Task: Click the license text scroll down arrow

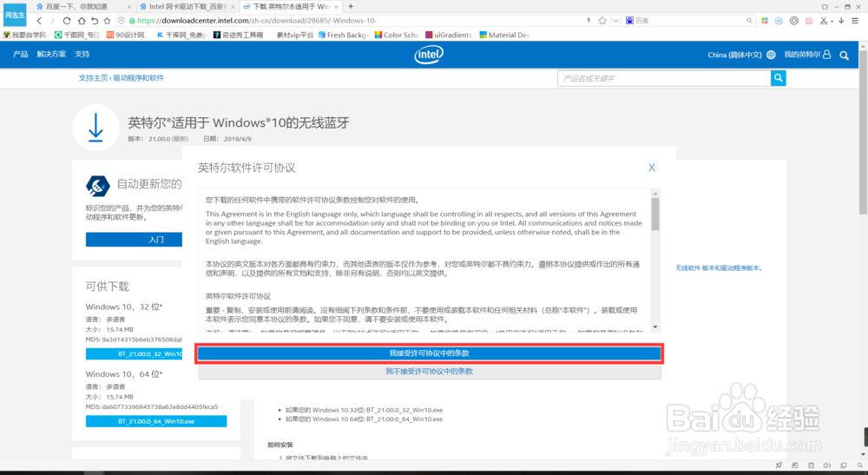Action: (x=654, y=327)
